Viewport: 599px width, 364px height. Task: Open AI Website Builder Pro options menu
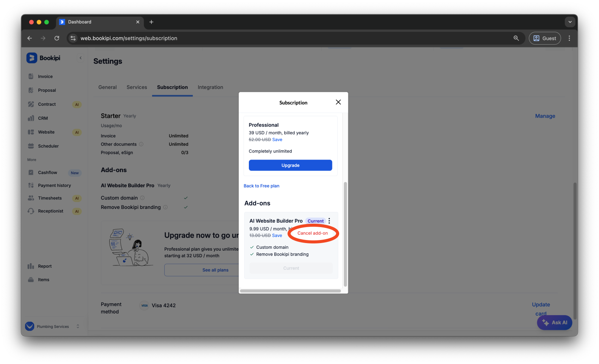[x=329, y=221]
